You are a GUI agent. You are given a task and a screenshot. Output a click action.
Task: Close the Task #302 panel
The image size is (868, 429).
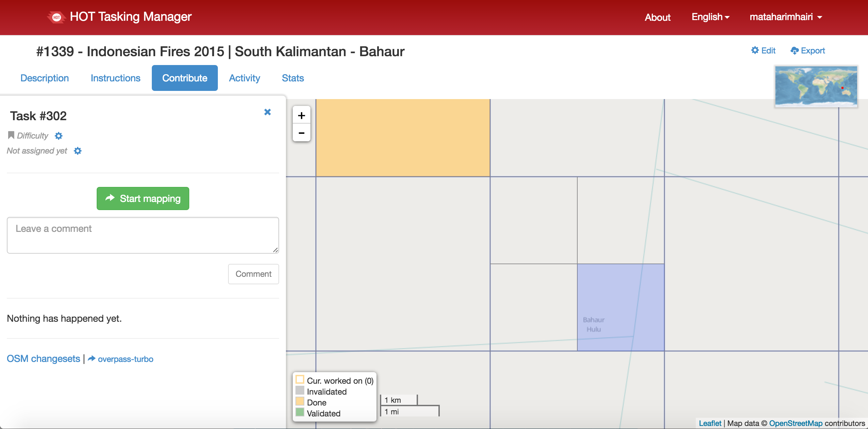click(x=268, y=112)
